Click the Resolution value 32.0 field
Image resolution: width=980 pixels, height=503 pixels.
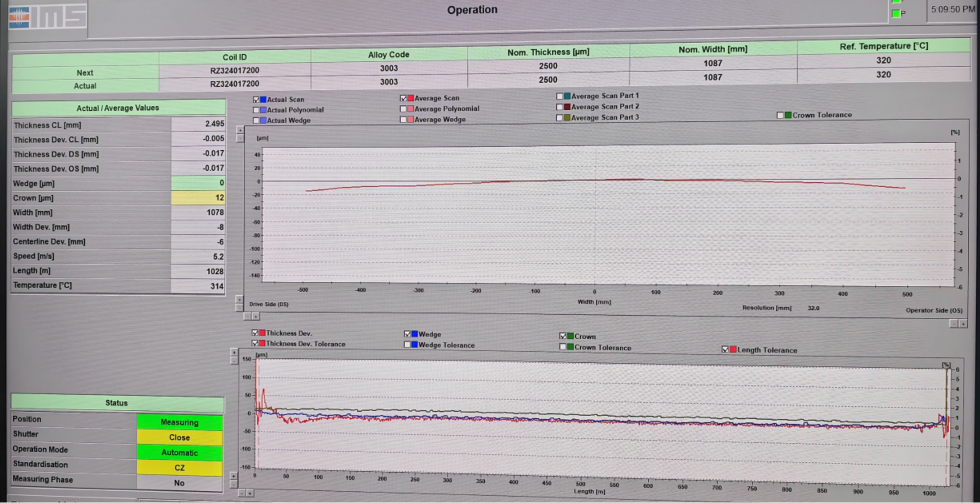pos(813,308)
